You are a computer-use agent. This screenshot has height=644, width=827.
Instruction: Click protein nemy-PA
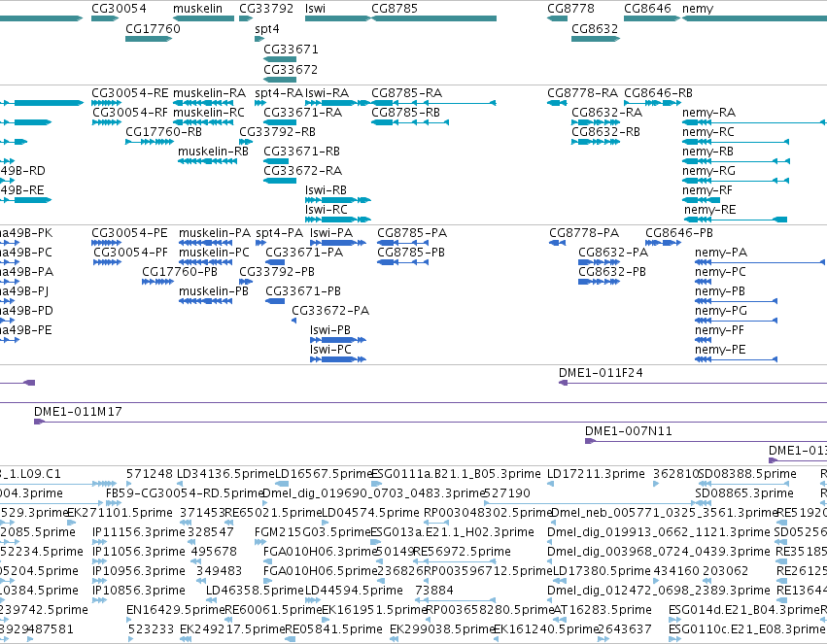point(721,253)
